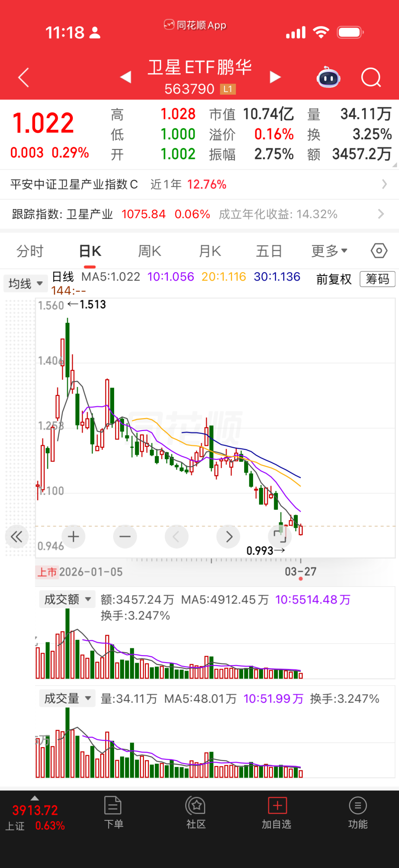Image resolution: width=399 pixels, height=868 pixels.
Task: Tap 上市2026-01-05 listing date label
Action: pos(79,572)
